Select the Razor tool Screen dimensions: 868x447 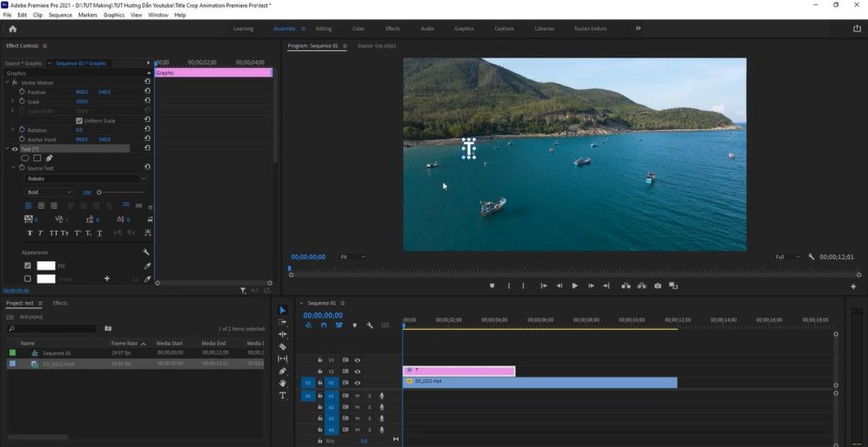click(x=282, y=346)
